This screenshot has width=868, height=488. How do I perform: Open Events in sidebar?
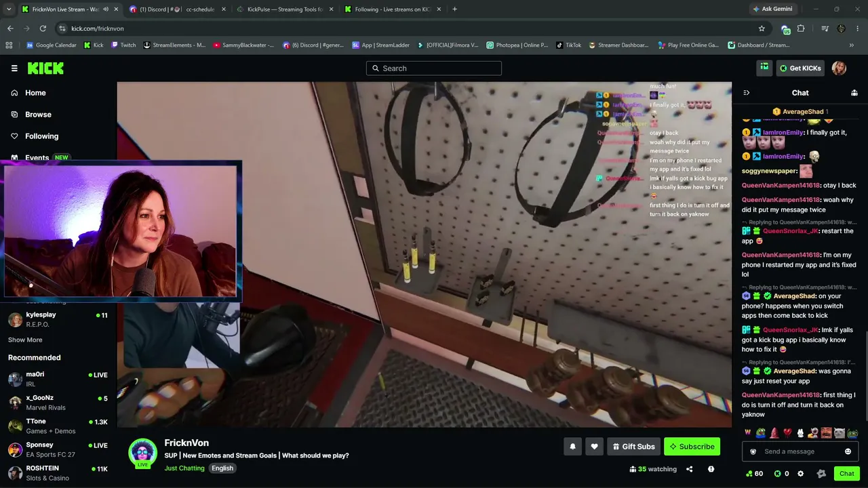pos(39,157)
